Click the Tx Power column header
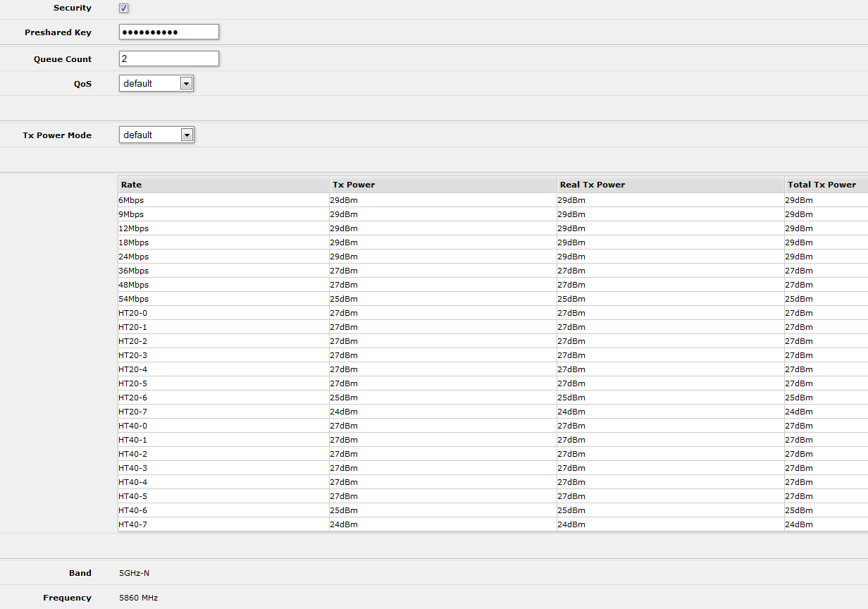The image size is (868, 609). click(x=443, y=185)
